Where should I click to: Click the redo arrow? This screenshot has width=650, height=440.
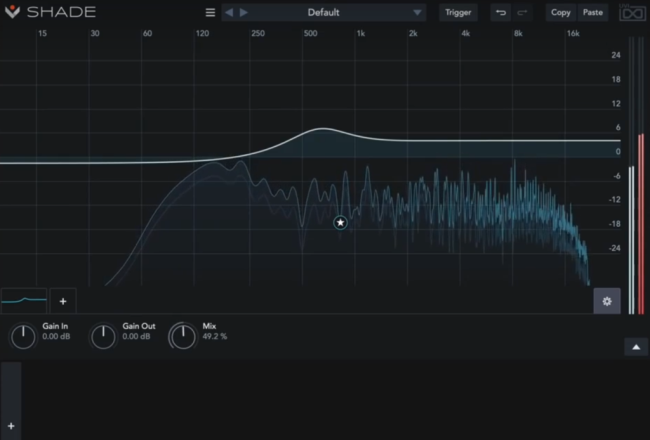[521, 13]
